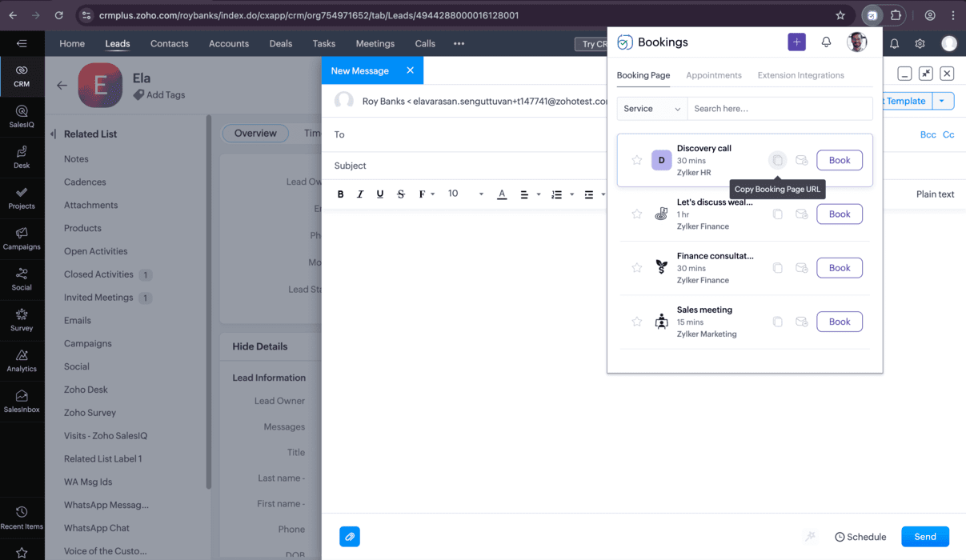Click the purple plus button in Bookings
The image size is (966, 560).
click(x=796, y=42)
